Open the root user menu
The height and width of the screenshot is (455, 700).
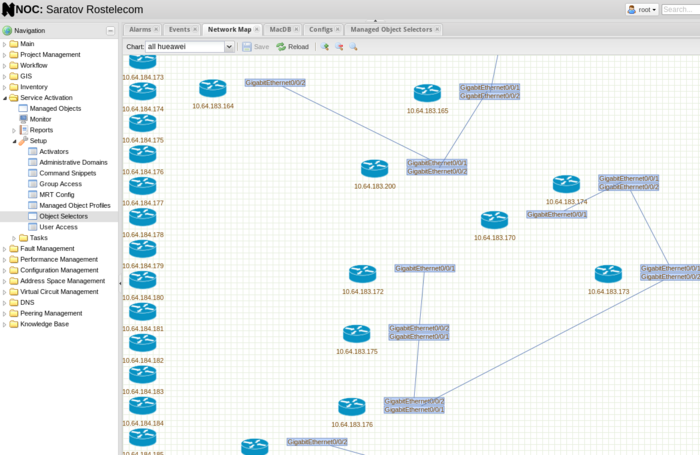tap(642, 9)
